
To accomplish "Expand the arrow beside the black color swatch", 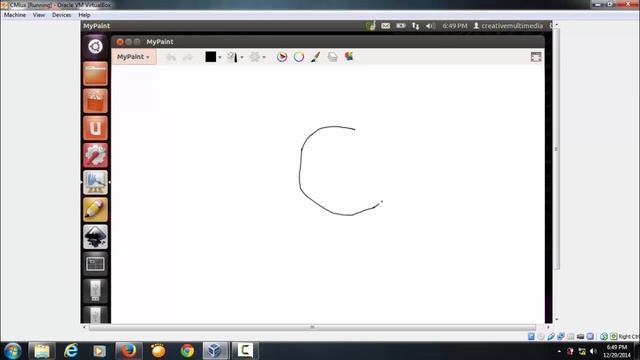I will [220, 57].
